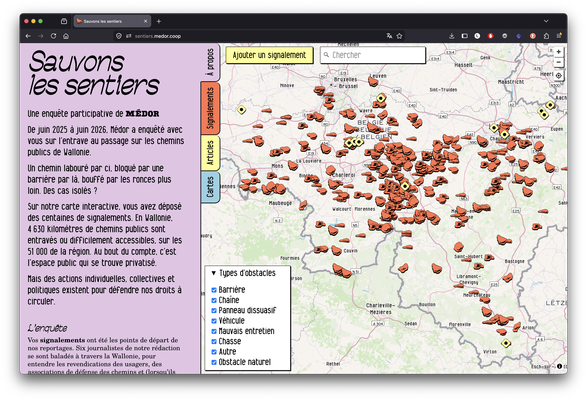Click the orange obstacle marker near Leuven

click(x=373, y=81)
